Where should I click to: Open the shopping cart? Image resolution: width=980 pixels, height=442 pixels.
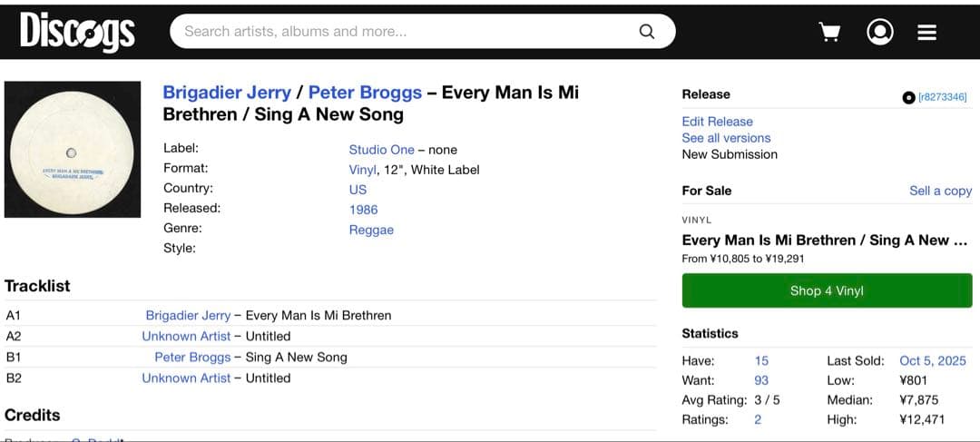(x=829, y=32)
